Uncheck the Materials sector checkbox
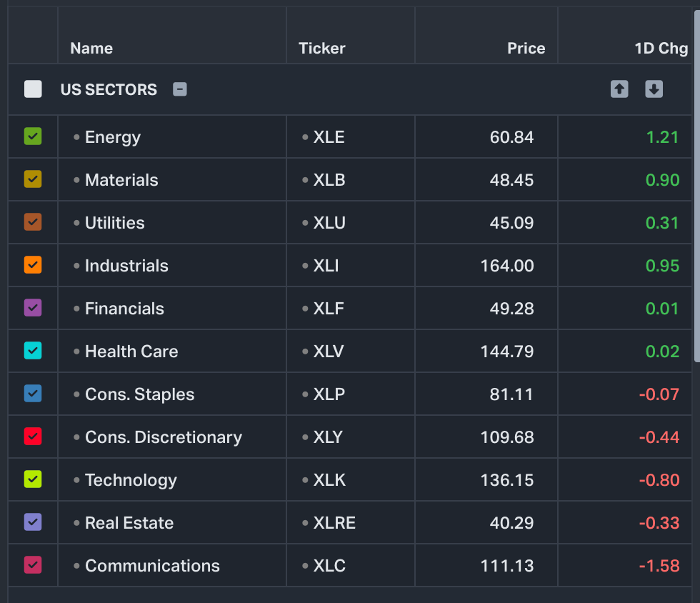The width and height of the screenshot is (700, 603). coord(33,179)
